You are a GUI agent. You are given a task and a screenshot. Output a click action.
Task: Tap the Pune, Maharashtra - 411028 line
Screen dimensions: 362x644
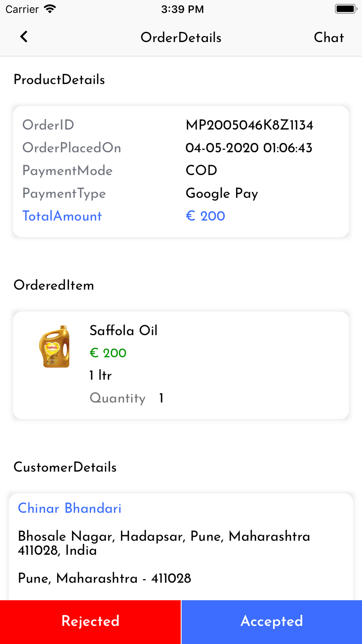click(104, 578)
